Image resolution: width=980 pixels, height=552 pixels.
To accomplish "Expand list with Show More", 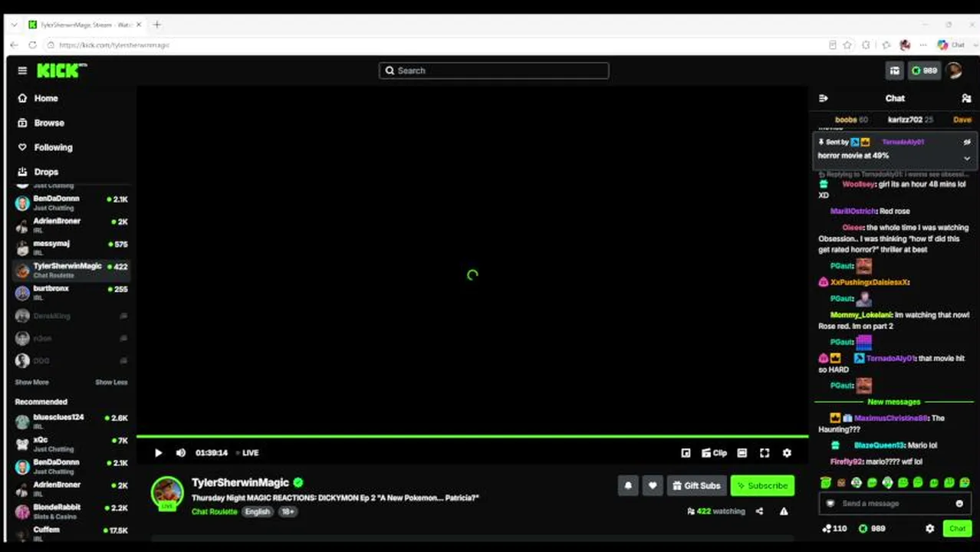I will 31,382.
